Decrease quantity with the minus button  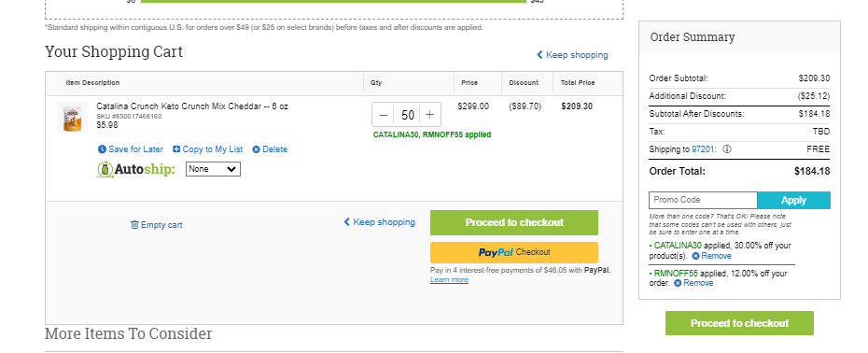(384, 115)
